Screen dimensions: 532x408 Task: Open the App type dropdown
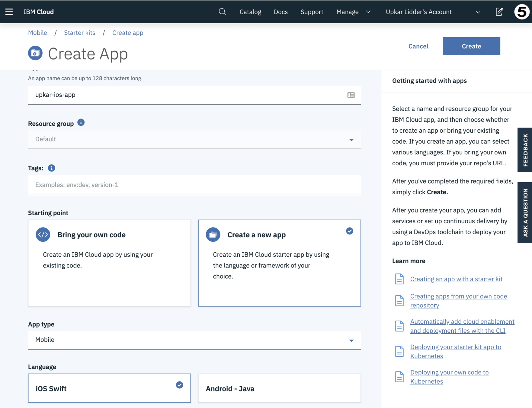194,340
